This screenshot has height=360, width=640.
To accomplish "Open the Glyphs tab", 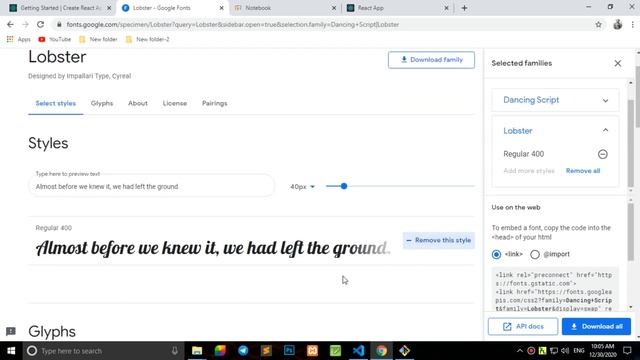I will tap(102, 103).
